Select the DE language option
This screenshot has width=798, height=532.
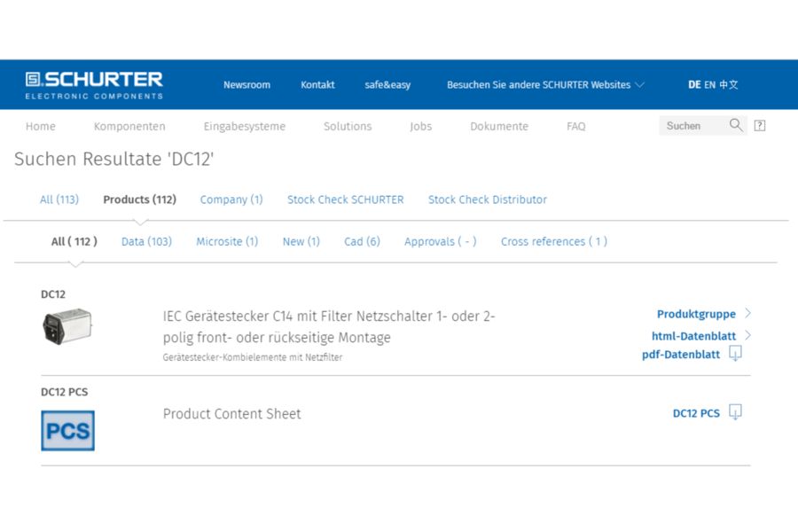coord(694,85)
